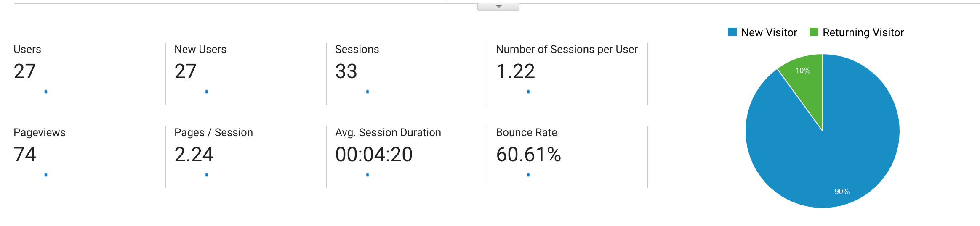Image resolution: width=980 pixels, height=226 pixels.
Task: Click the New Visitor legend label
Action: [769, 32]
